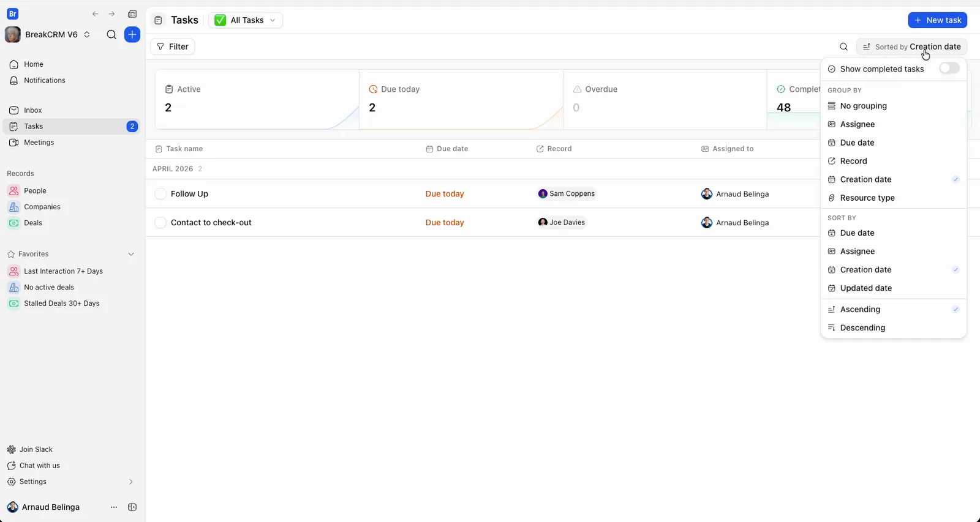Check off Contact to check-out task
The height and width of the screenshot is (522, 980).
[x=160, y=223]
